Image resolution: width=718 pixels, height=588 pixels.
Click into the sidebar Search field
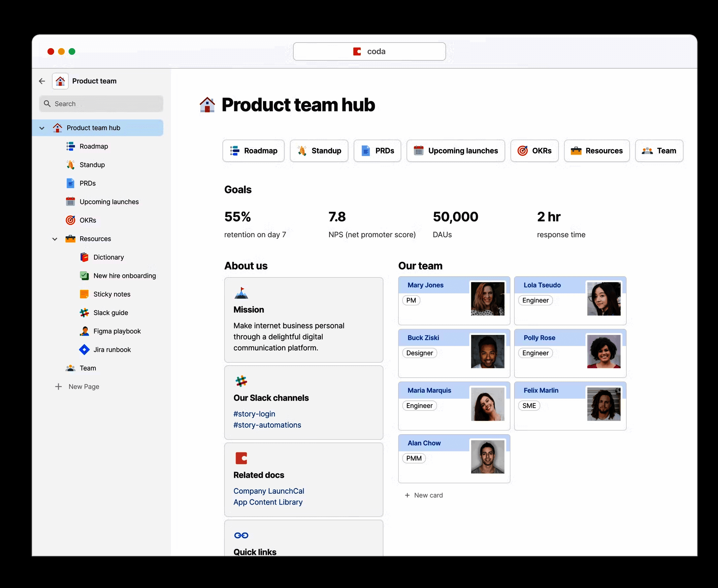(102, 104)
